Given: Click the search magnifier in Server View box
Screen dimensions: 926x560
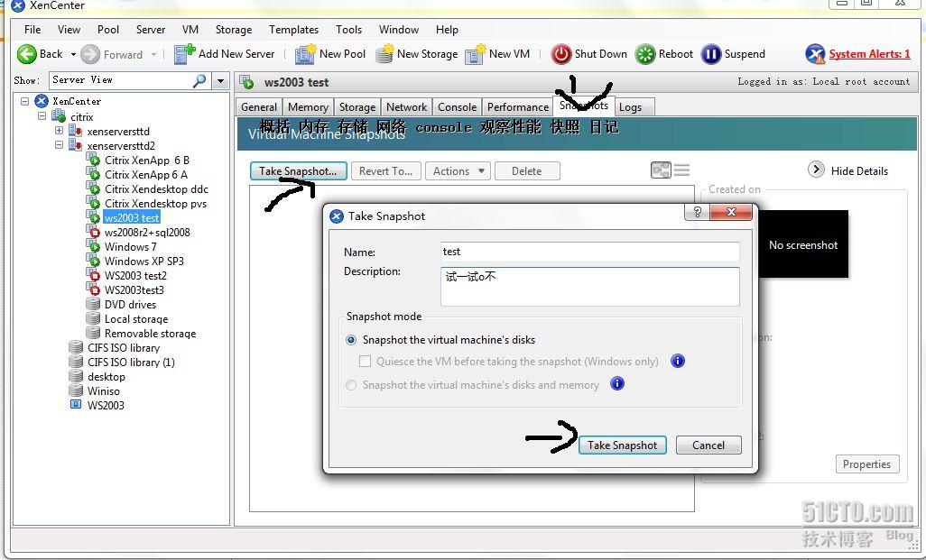Looking at the screenshot, I should tap(199, 80).
